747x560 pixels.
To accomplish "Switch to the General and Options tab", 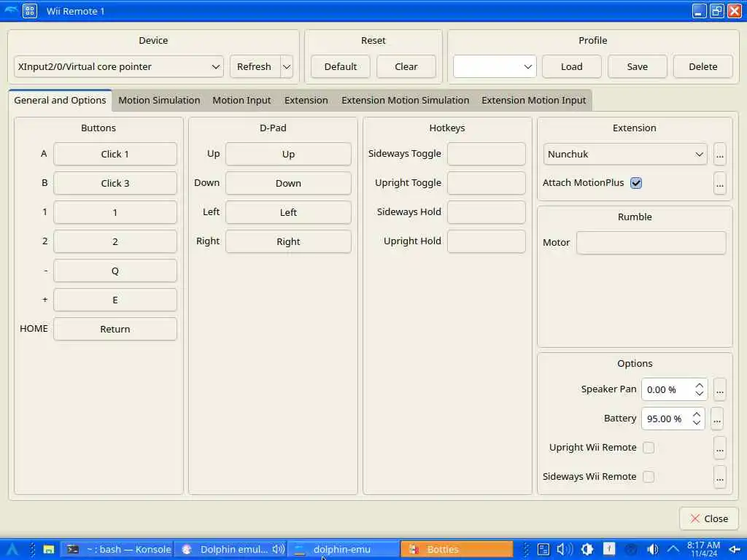I will click(60, 101).
